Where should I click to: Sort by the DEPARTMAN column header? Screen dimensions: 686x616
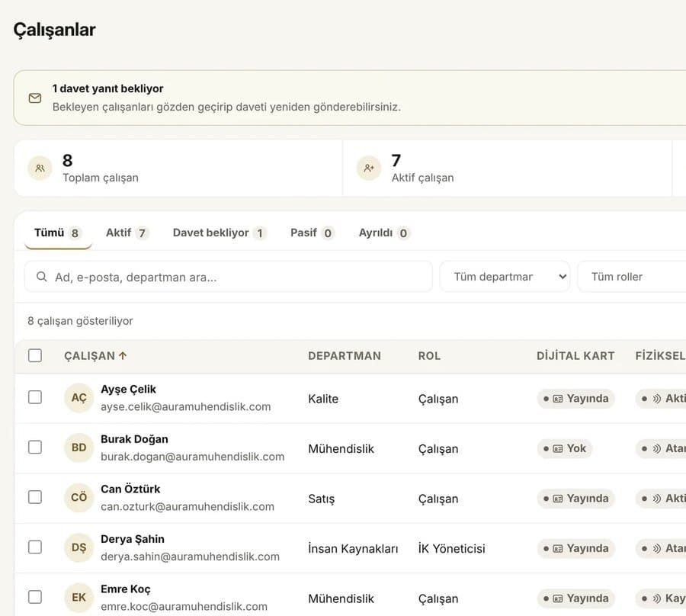pyautogui.click(x=345, y=356)
